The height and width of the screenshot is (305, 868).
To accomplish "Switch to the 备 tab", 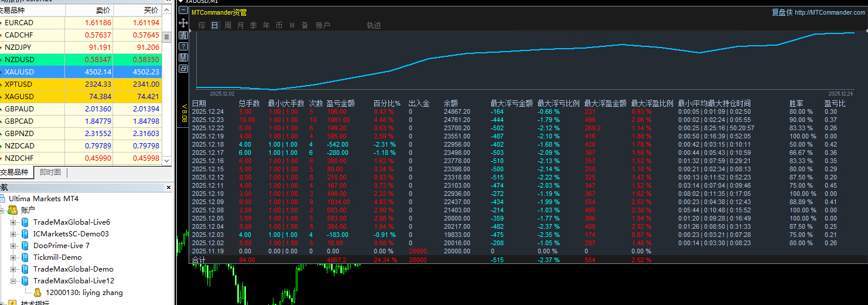I will pyautogui.click(x=305, y=25).
